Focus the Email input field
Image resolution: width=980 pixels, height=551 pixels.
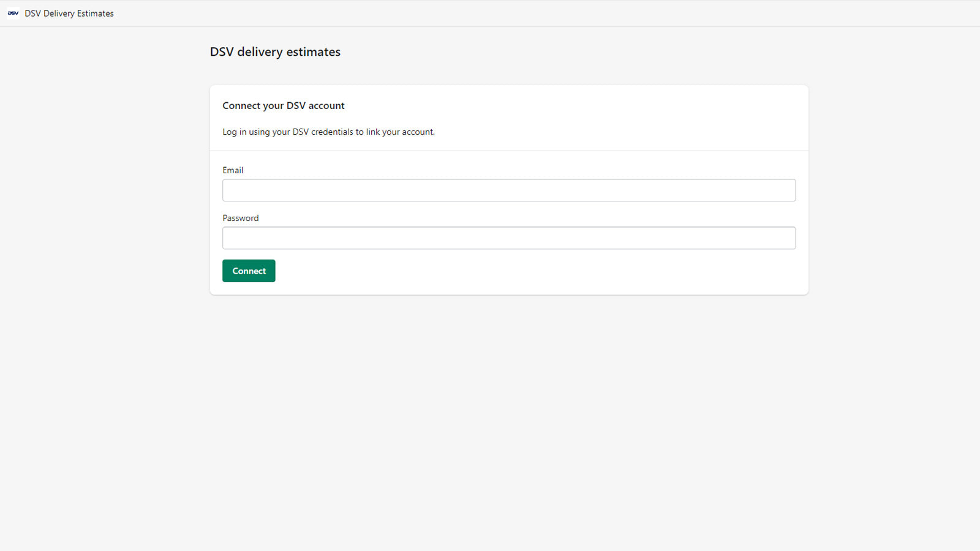(509, 190)
